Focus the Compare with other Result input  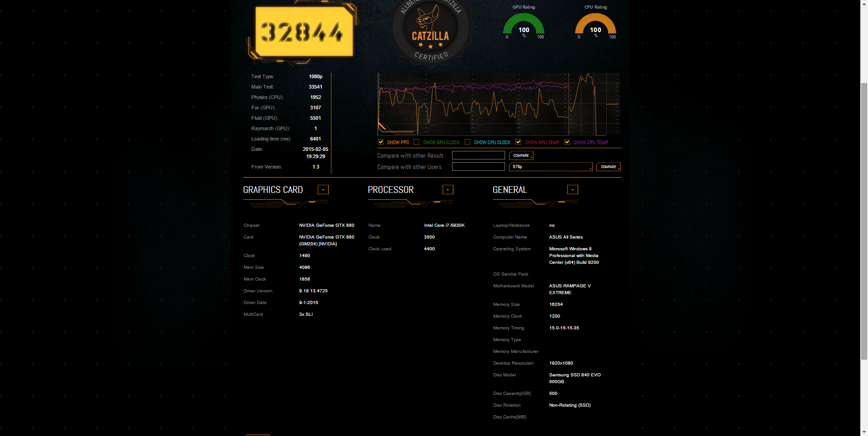point(478,155)
